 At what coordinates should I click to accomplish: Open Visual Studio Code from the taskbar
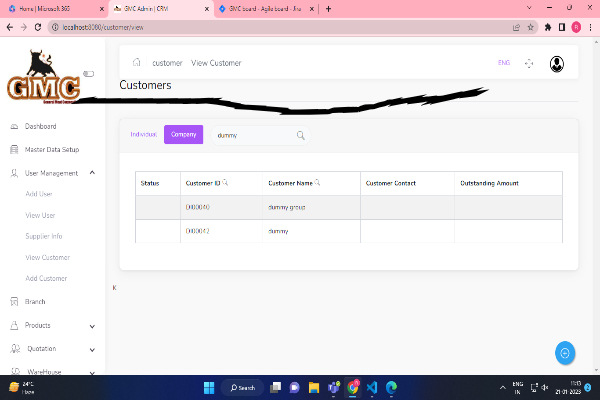[372, 387]
